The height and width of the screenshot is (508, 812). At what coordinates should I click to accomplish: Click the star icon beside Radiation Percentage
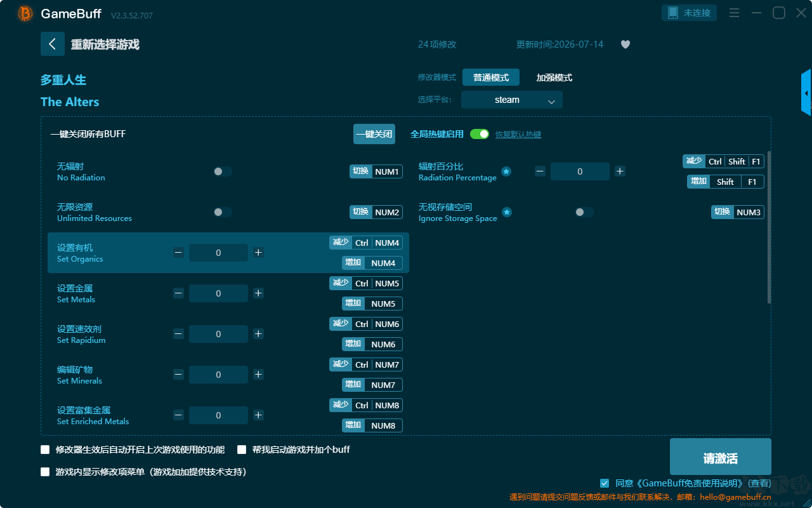(x=506, y=171)
